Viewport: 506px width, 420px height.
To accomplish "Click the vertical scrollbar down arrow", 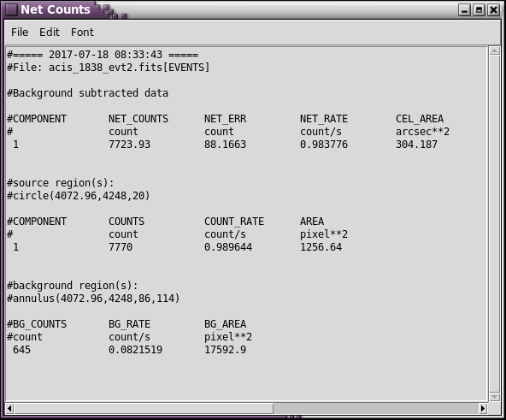I will (x=494, y=396).
